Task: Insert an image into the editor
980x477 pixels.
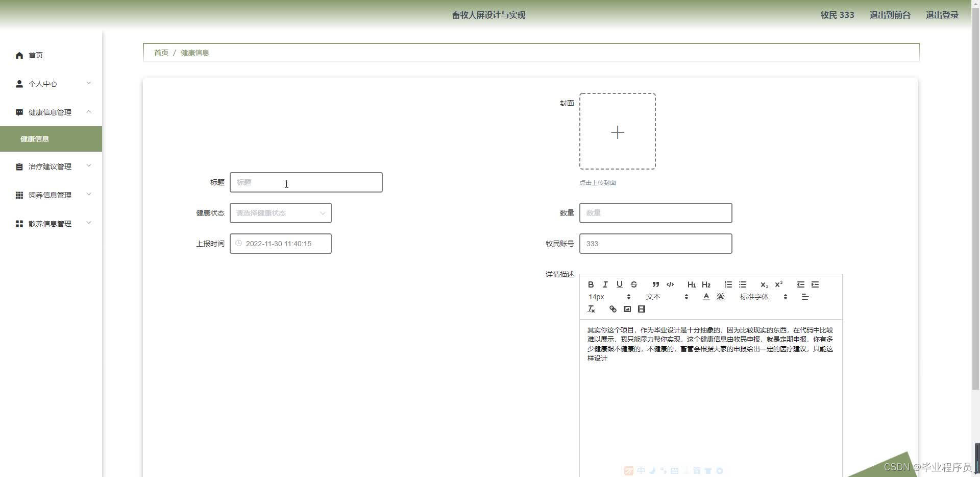Action: pos(627,309)
